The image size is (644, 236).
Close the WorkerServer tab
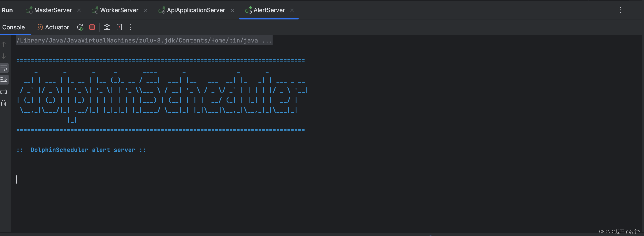click(x=146, y=10)
